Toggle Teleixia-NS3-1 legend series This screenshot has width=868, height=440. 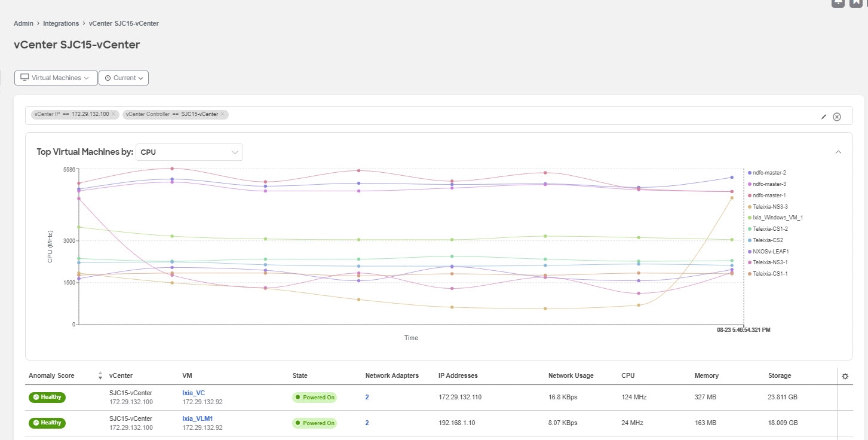tap(768, 262)
